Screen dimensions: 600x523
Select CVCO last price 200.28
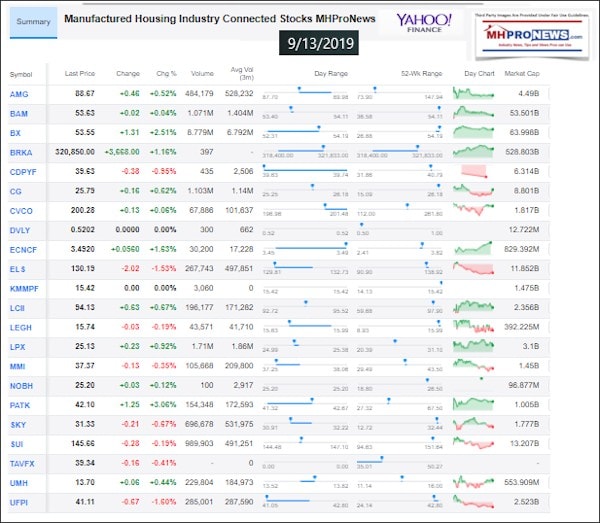[83, 210]
